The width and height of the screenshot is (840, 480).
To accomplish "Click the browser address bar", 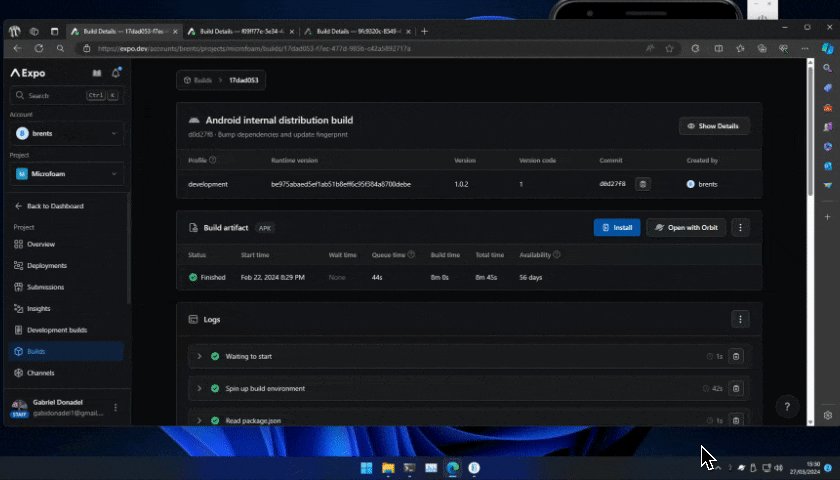I will coord(364,48).
